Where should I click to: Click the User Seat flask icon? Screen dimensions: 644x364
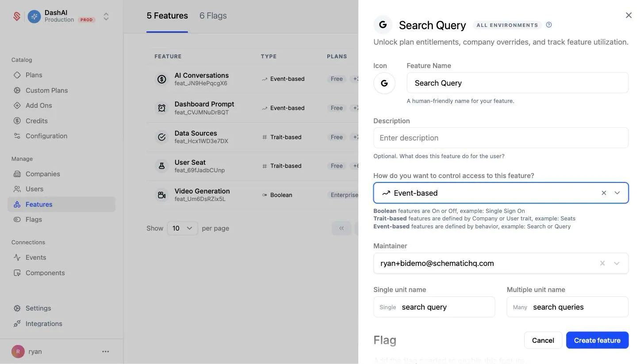(161, 166)
